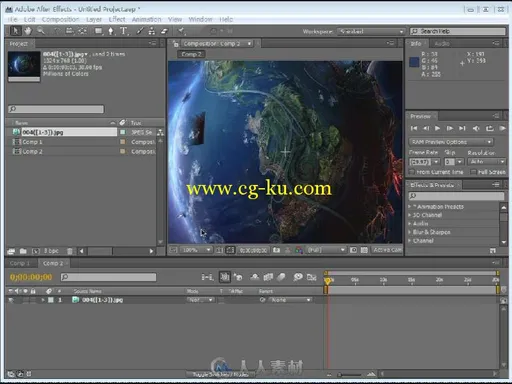This screenshot has height=384, width=512.
Task: Expand layer 1 properties in timeline
Action: [x=43, y=300]
